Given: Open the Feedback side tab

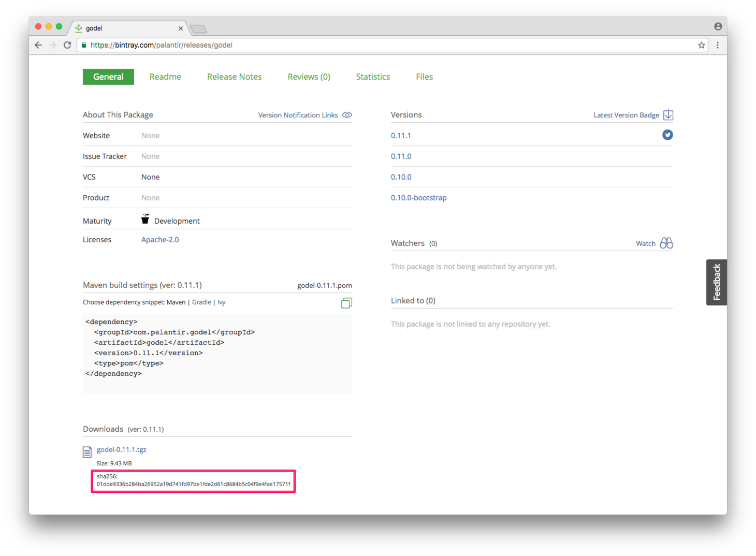Looking at the screenshot, I should [717, 282].
